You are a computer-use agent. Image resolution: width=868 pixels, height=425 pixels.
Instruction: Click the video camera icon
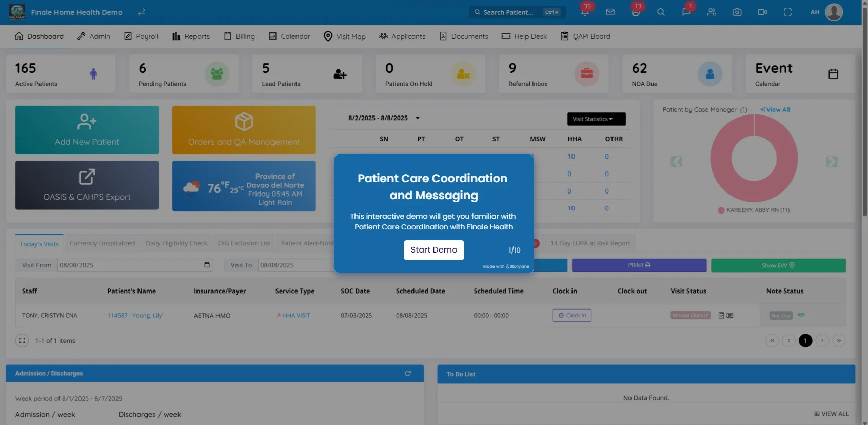click(x=762, y=12)
